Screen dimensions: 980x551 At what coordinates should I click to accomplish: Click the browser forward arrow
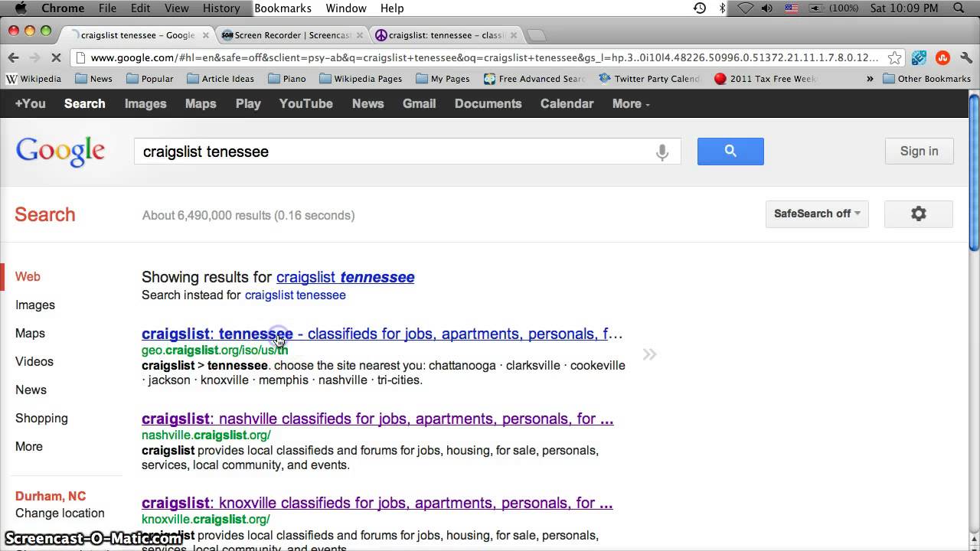click(x=34, y=57)
